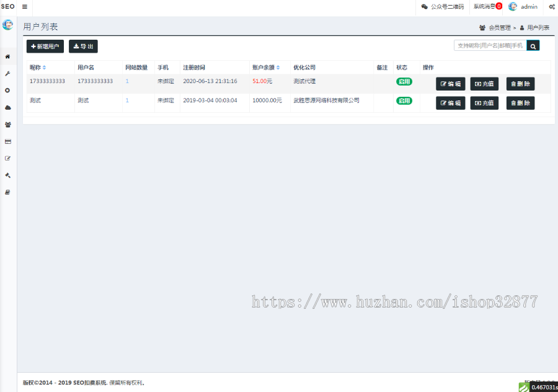This screenshot has height=392, width=558.
Task: Click the 优化公司 column header
Action: pos(304,67)
